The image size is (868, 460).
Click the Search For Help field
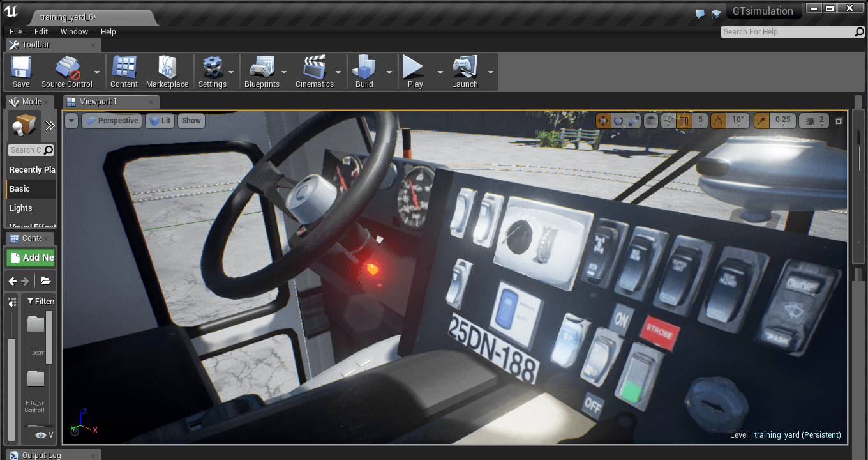click(x=787, y=32)
